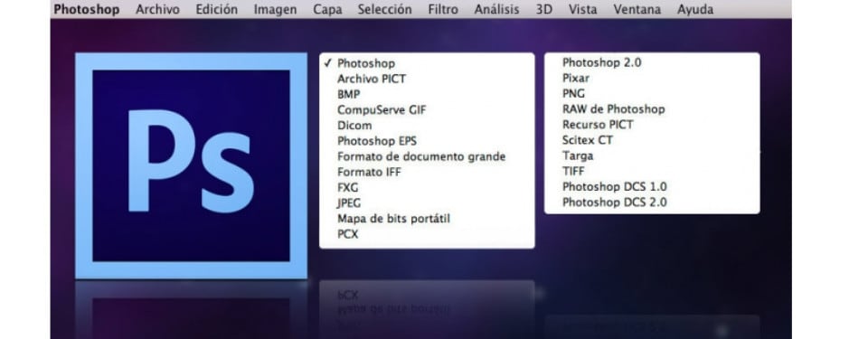The image size is (868, 339).
Task: Open the Ventana menu
Action: pyautogui.click(x=637, y=9)
